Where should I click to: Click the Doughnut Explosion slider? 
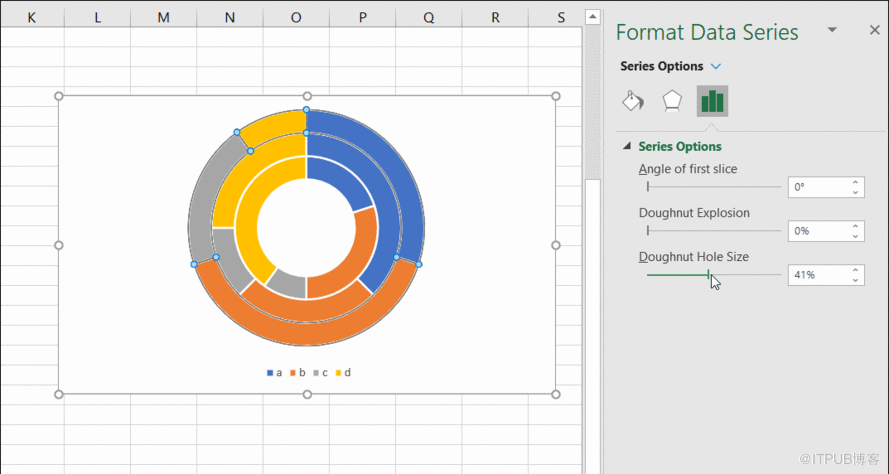(x=714, y=230)
